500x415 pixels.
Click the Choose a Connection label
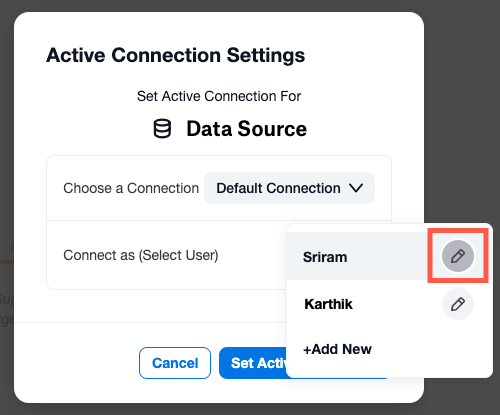tap(131, 188)
